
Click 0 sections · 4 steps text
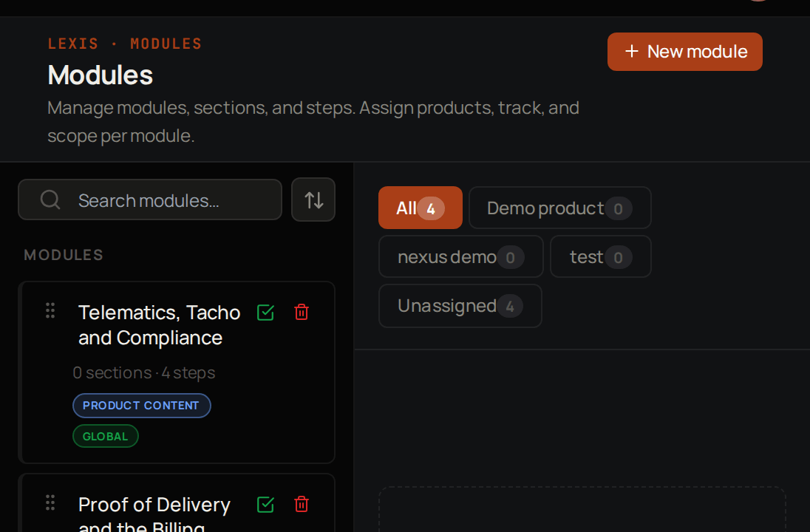point(144,372)
